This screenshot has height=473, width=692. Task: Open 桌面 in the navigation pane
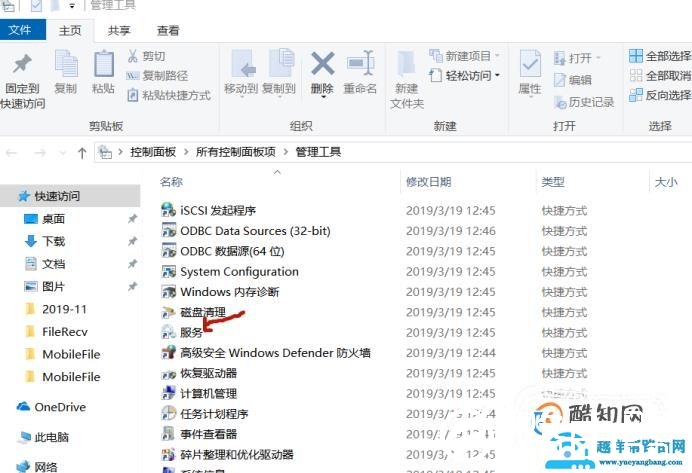pyautogui.click(x=53, y=219)
